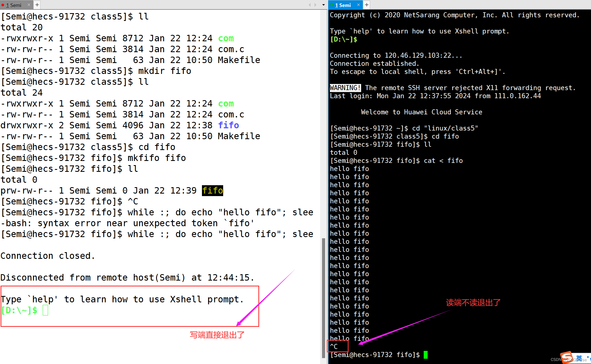Click the right pane's final '[Semi@hecs-91732 fifo]$' prompt
This screenshot has height=364, width=591.
tap(375, 355)
